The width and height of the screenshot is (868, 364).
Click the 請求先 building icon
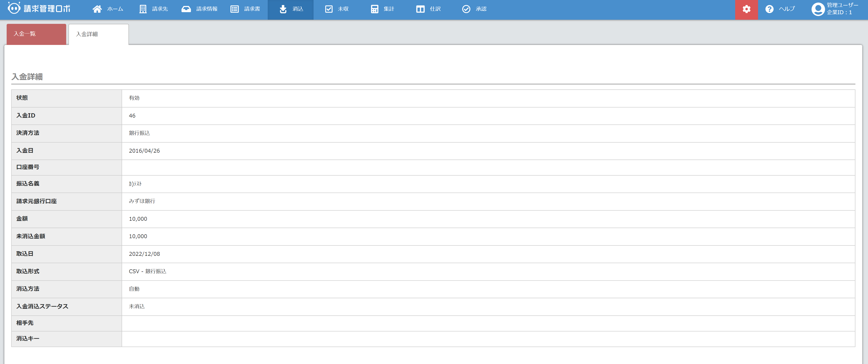(x=143, y=9)
